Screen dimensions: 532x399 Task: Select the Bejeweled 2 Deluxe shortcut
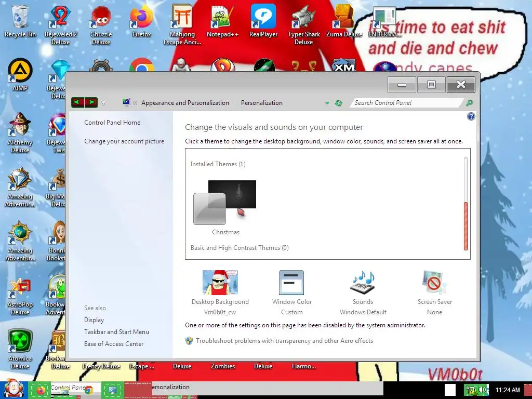coord(60,25)
